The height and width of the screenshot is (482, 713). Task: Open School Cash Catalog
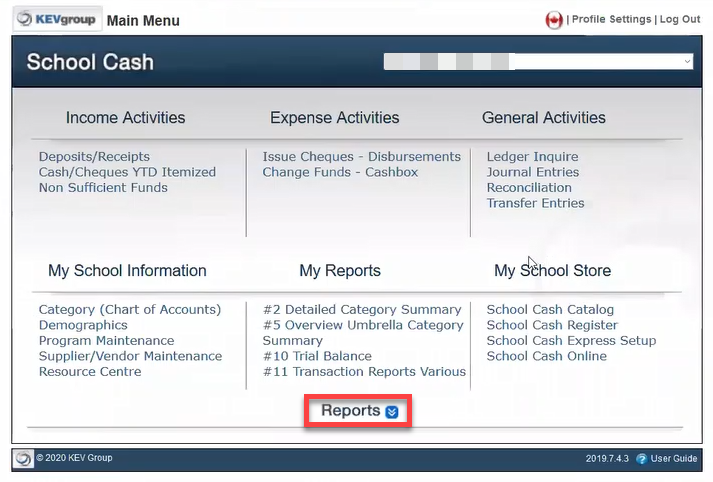(x=550, y=309)
